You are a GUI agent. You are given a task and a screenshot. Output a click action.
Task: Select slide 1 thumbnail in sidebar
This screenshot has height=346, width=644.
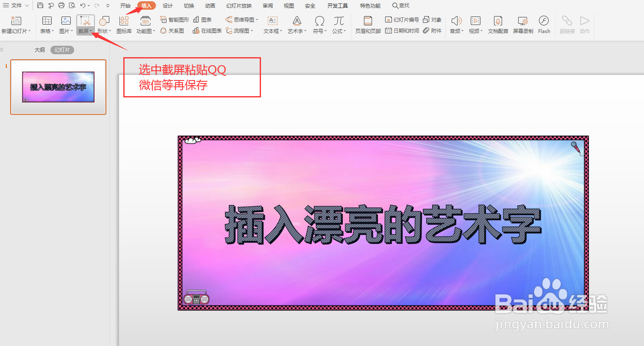tap(58, 86)
